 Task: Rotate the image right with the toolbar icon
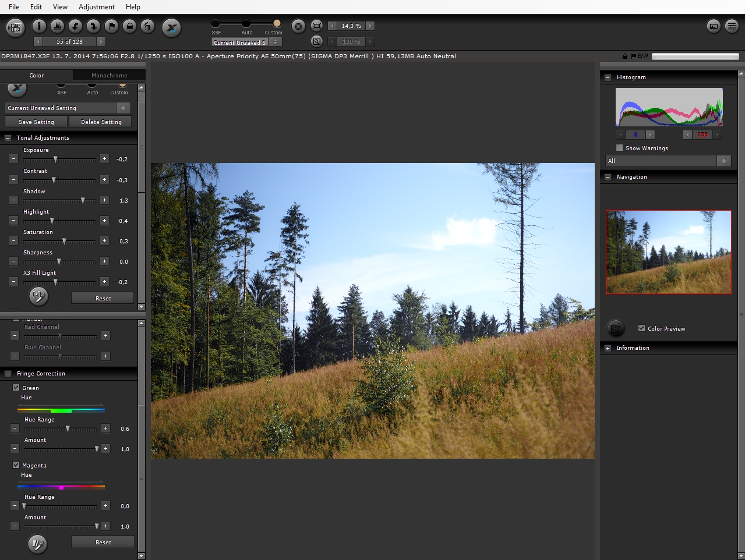93,26
